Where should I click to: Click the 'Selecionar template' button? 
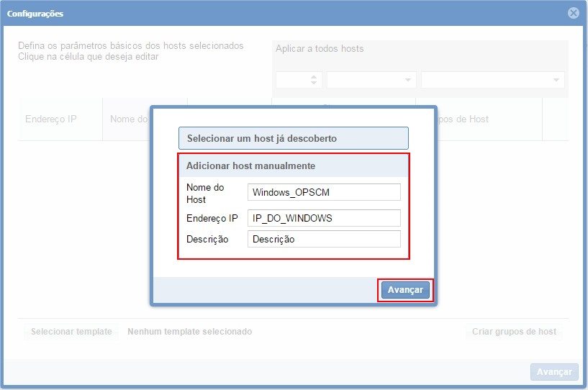pos(71,332)
